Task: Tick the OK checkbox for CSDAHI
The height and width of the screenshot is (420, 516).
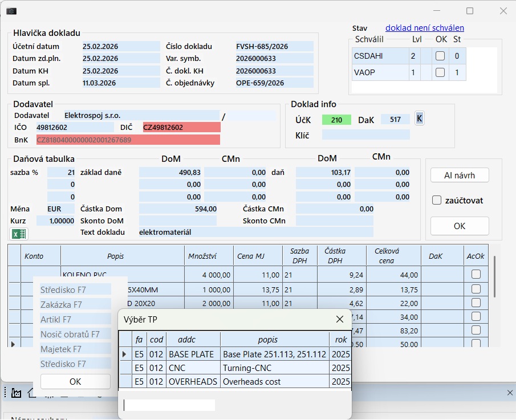Action: 440,56
